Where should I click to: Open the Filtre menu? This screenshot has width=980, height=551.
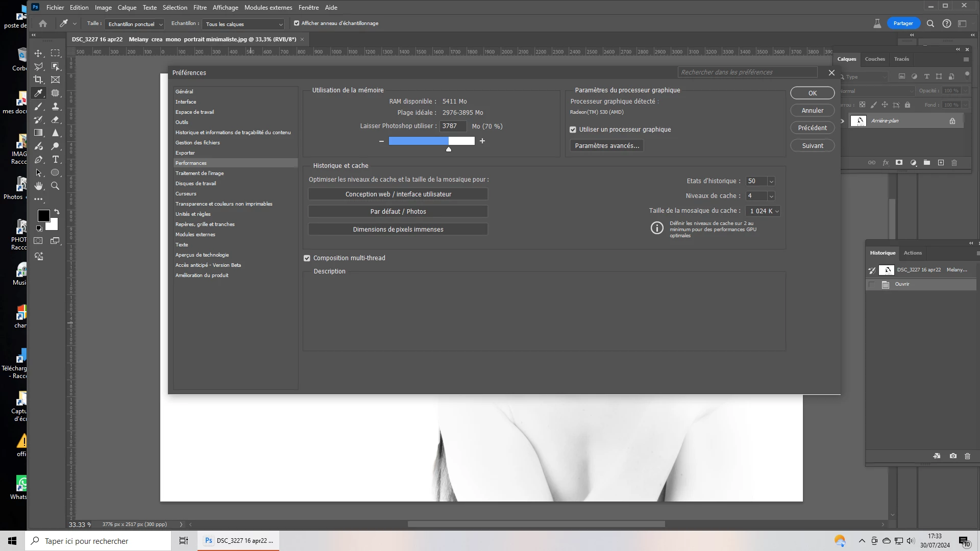tap(200, 8)
